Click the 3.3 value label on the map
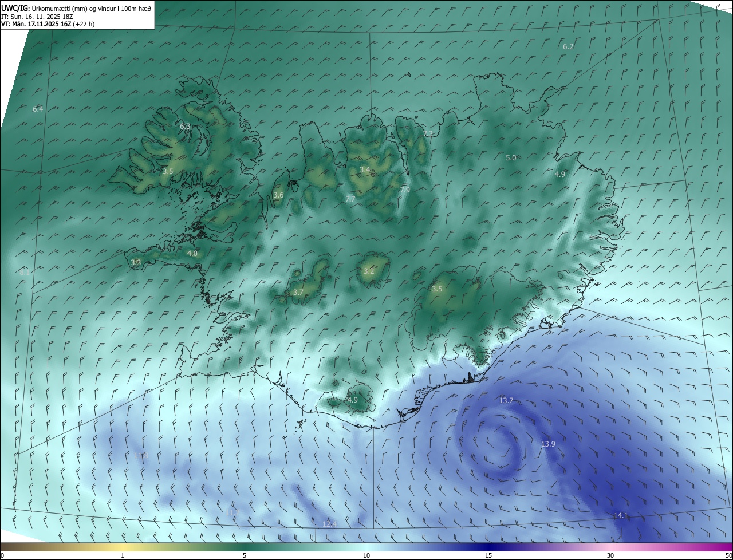733x560 pixels. point(136,262)
